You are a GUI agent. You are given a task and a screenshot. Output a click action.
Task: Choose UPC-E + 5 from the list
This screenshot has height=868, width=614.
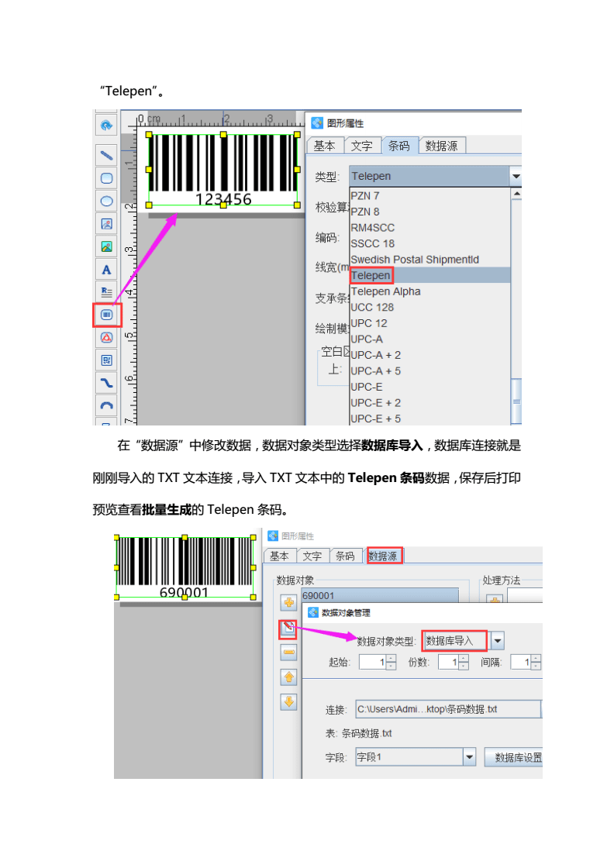pos(429,418)
